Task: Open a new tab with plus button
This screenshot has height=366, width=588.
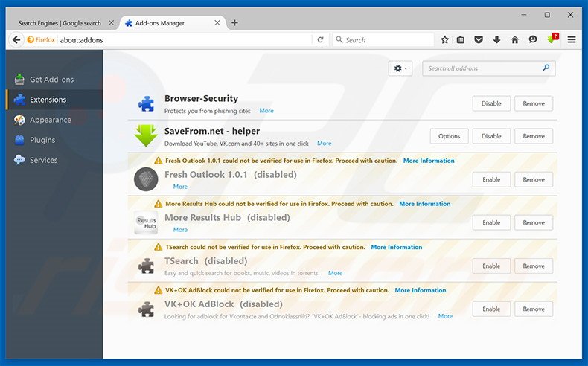Action: 235,23
